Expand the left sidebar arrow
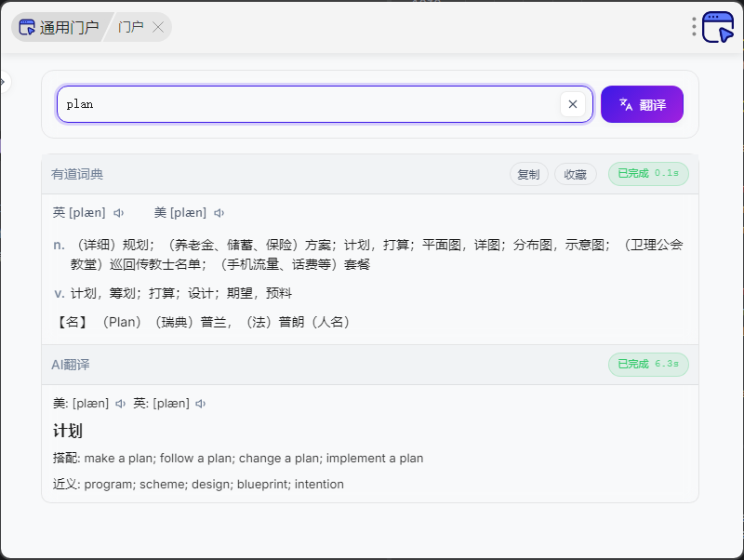The height and width of the screenshot is (560, 744). [x=4, y=83]
